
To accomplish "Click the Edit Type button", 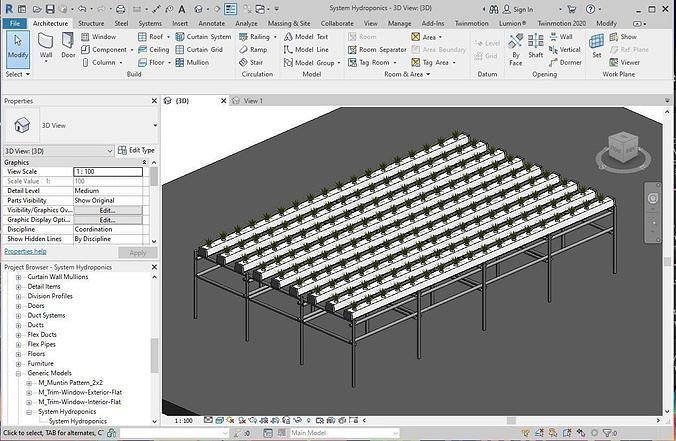I will pos(136,150).
